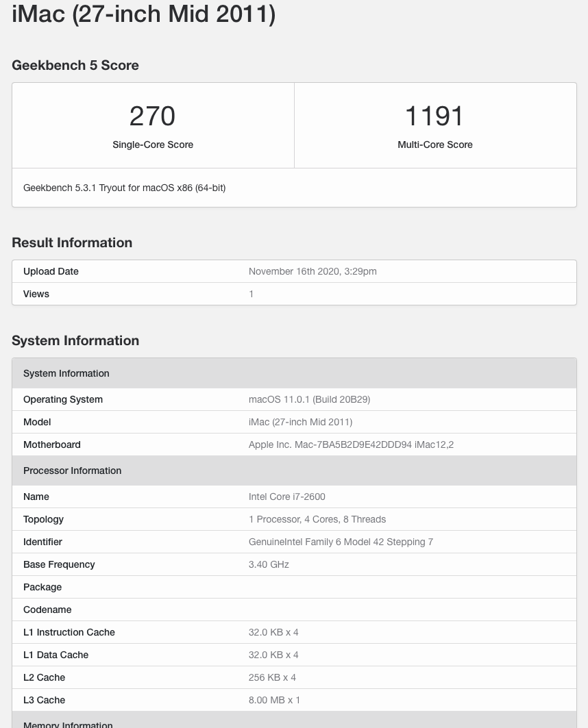Screen dimensions: 588x728
Task: Click the macOS 11.0.1 (Build 20B29) value
Action: (309, 399)
